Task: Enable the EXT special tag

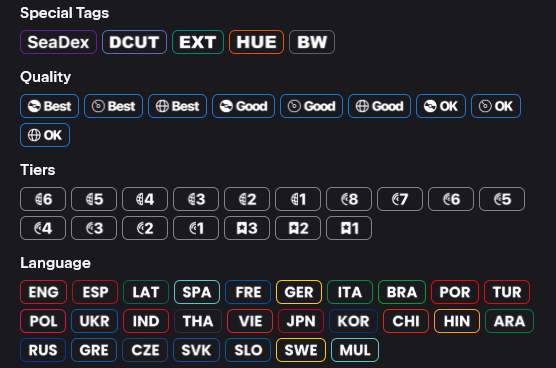Action: click(198, 42)
